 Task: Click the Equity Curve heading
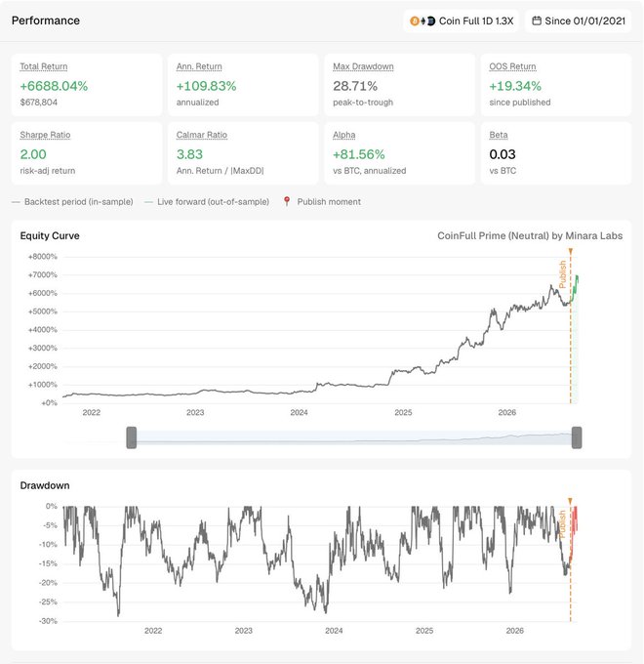(50, 236)
